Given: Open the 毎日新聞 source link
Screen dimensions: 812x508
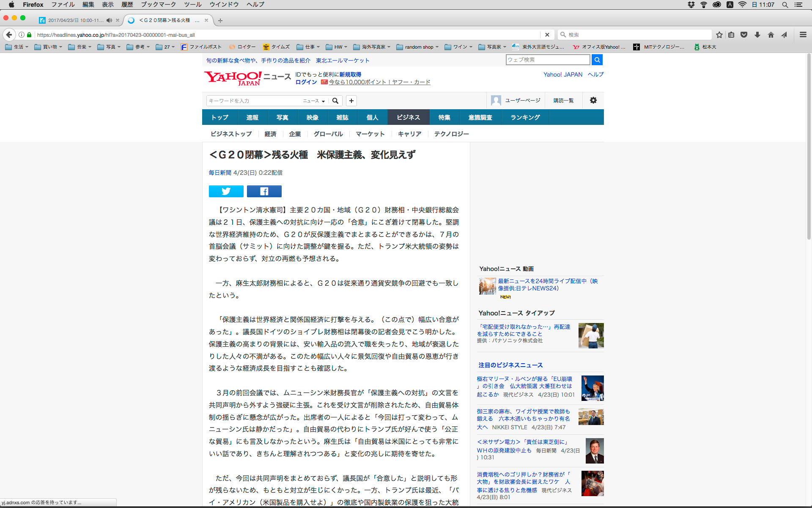Looking at the screenshot, I should click(220, 173).
